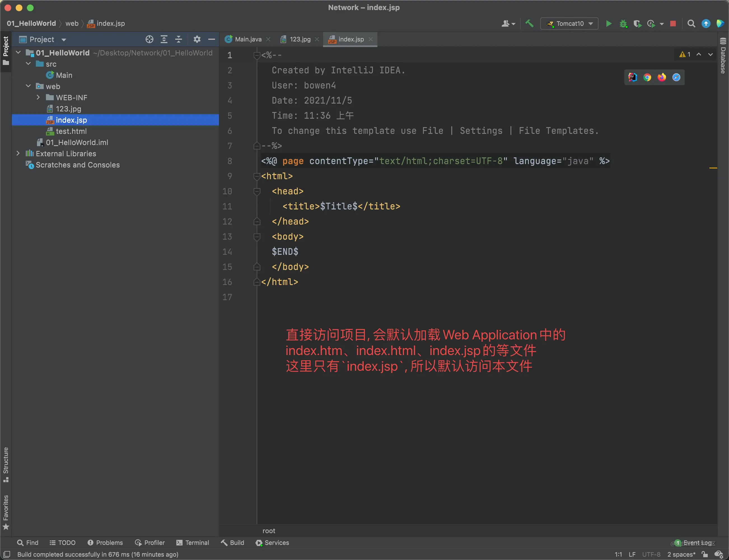Open the Tomcat10 run configuration dropdown

[569, 24]
